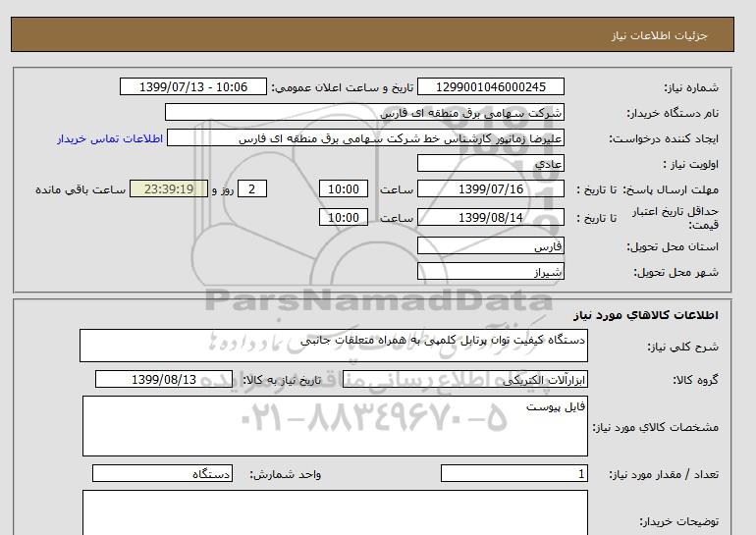Click the request creator field علیرضا زمانپور
The image size is (756, 535).
click(365, 137)
